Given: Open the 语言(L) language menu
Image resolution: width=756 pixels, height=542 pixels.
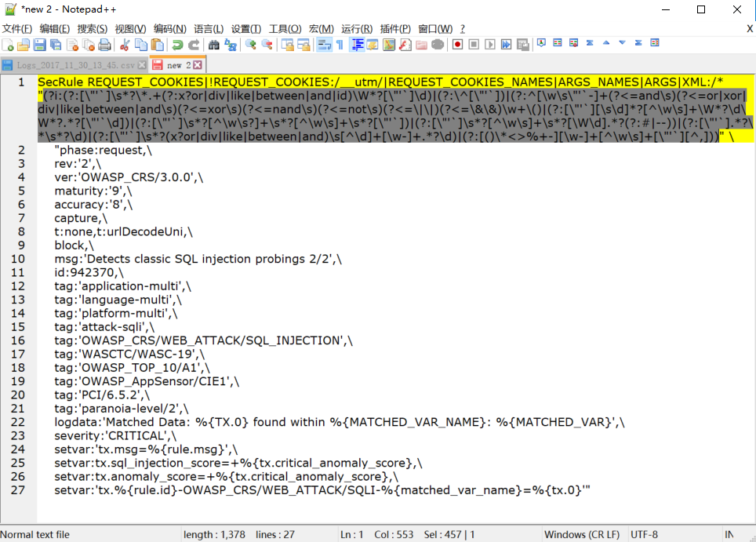Looking at the screenshot, I should pos(208,28).
